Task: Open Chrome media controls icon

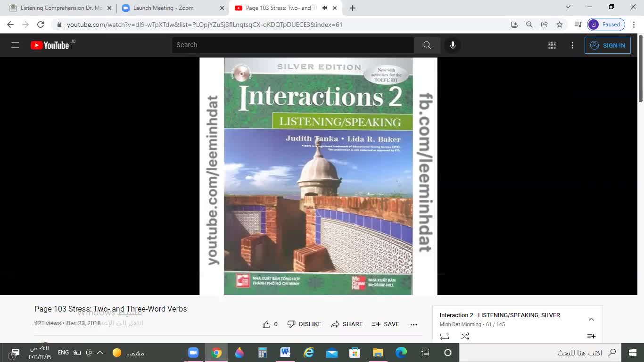Action: point(578,25)
